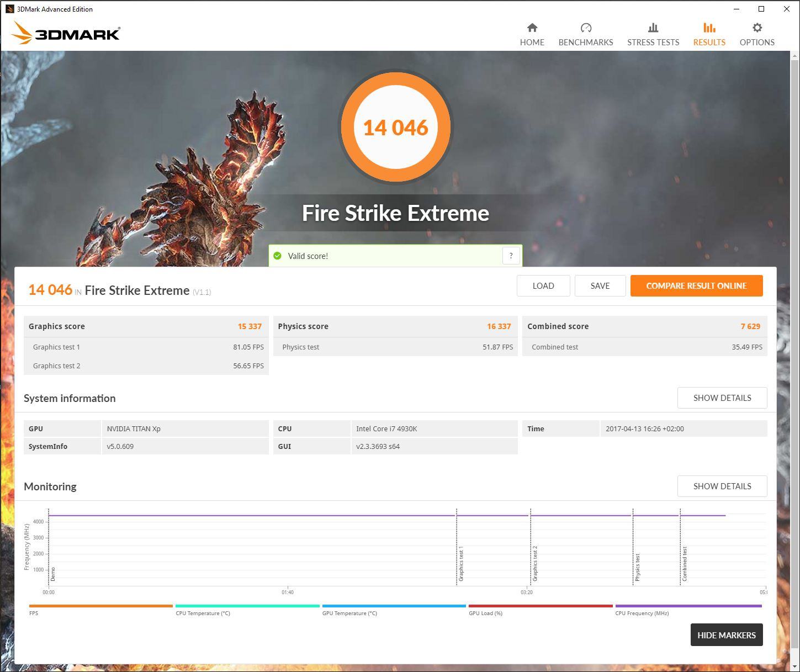Click the Demo marker on chart
This screenshot has width=800, height=672.
53,574
